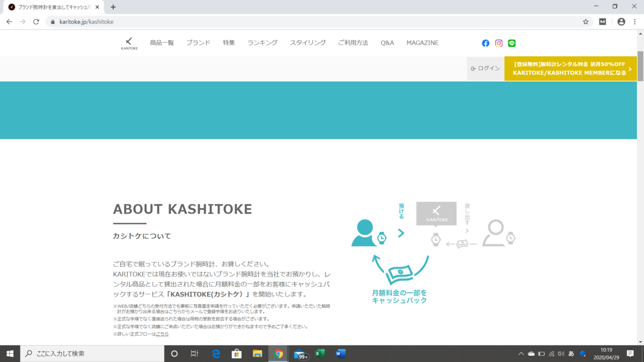The height and width of the screenshot is (362, 644).
Task: Click the address bar showing karitoke.jp/kashitoke
Action: (317, 22)
